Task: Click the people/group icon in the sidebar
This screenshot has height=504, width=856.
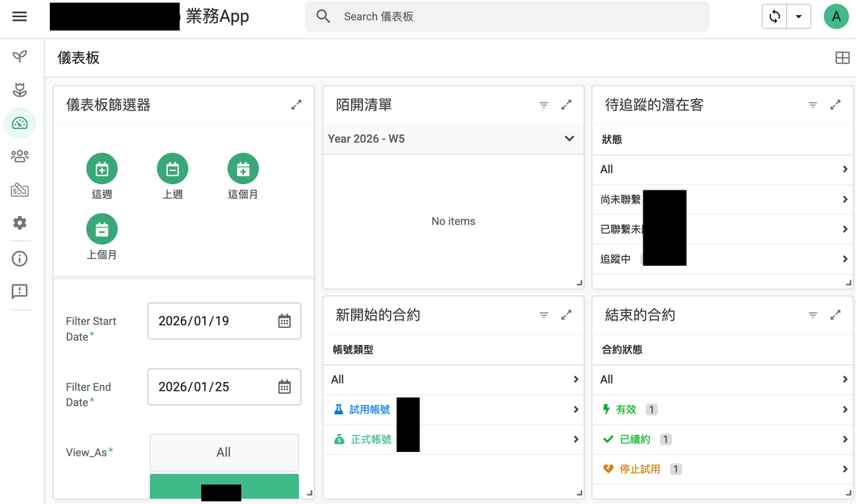Action: (x=19, y=156)
